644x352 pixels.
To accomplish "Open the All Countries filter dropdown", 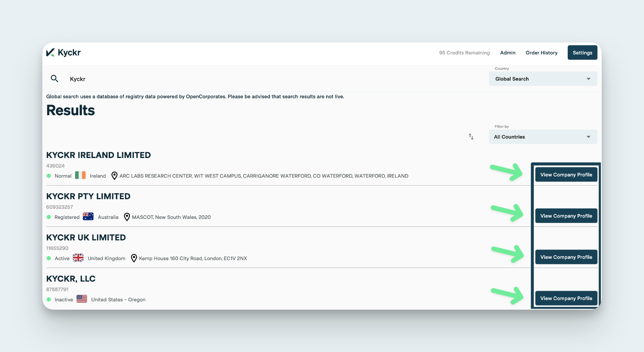I will point(543,137).
